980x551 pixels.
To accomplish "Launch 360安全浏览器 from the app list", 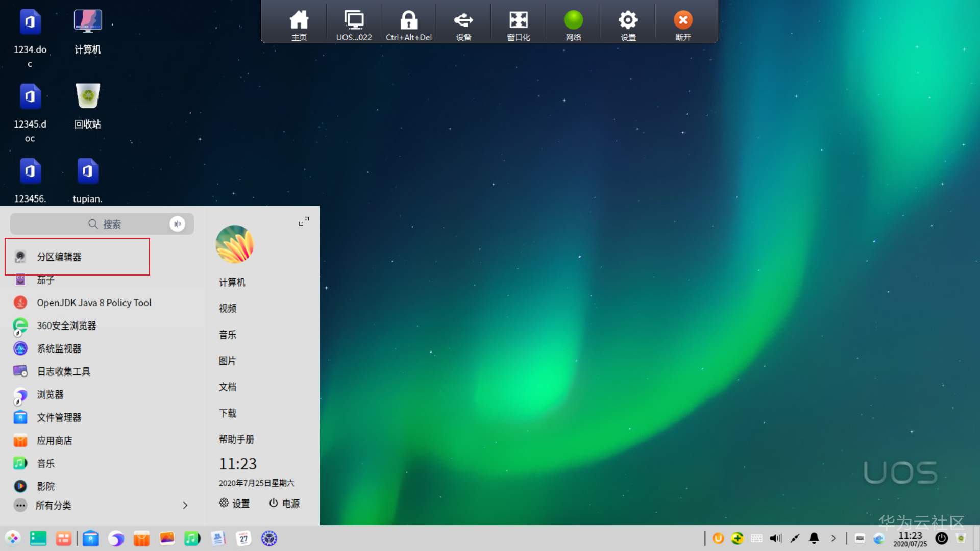I will click(x=66, y=325).
